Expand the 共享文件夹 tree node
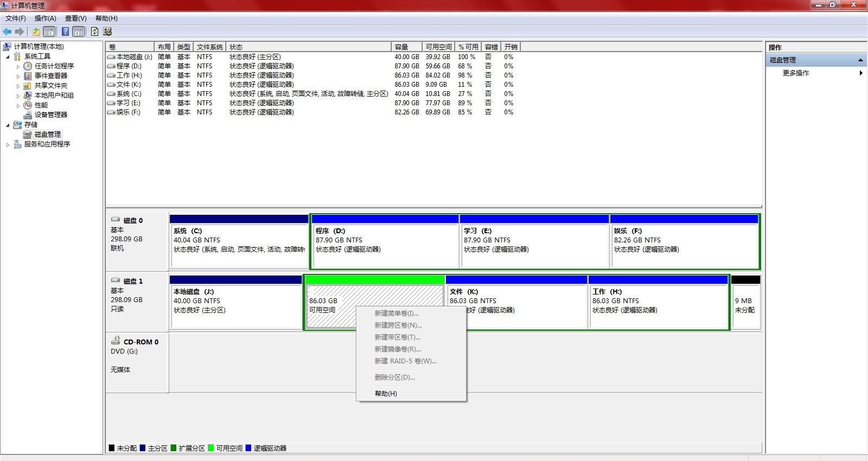Viewport: 868px width, 461px height. tap(18, 86)
